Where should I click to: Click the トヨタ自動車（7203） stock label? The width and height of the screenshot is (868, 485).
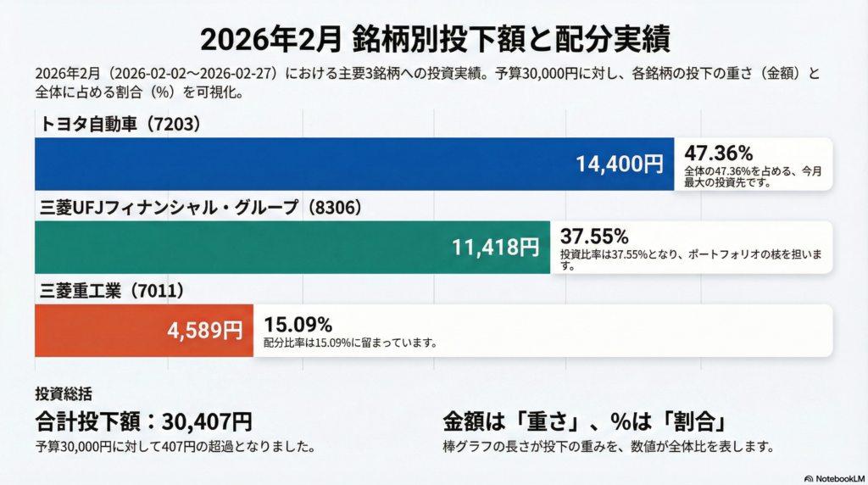120,125
